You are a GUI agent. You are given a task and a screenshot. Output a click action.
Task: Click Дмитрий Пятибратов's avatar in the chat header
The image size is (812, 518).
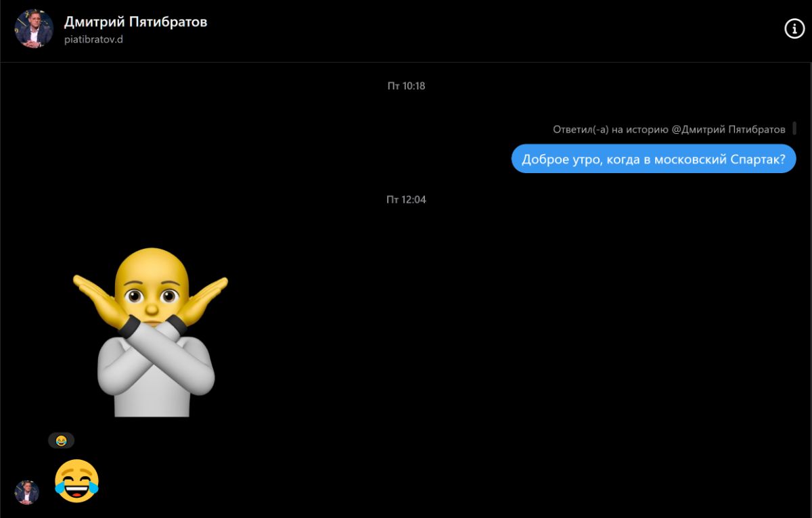34,28
